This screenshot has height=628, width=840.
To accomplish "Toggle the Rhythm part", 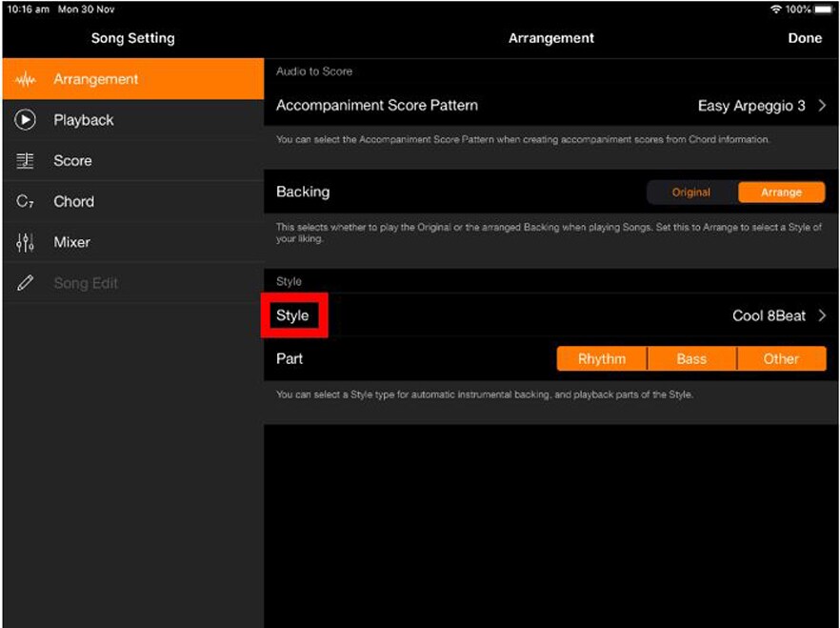I will point(601,359).
